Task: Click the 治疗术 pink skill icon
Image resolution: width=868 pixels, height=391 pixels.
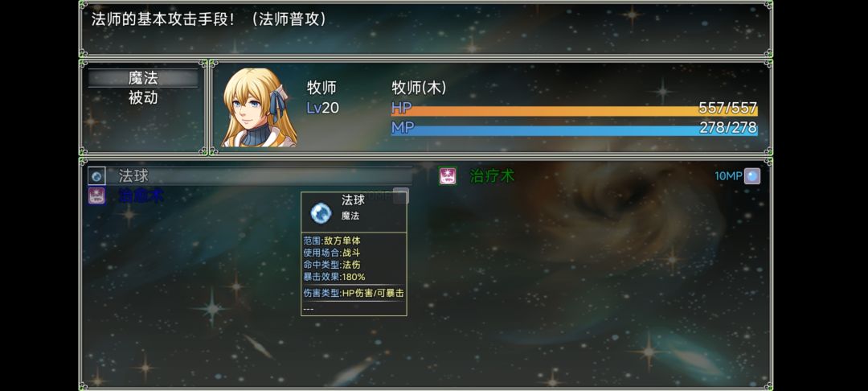Action: [x=448, y=176]
